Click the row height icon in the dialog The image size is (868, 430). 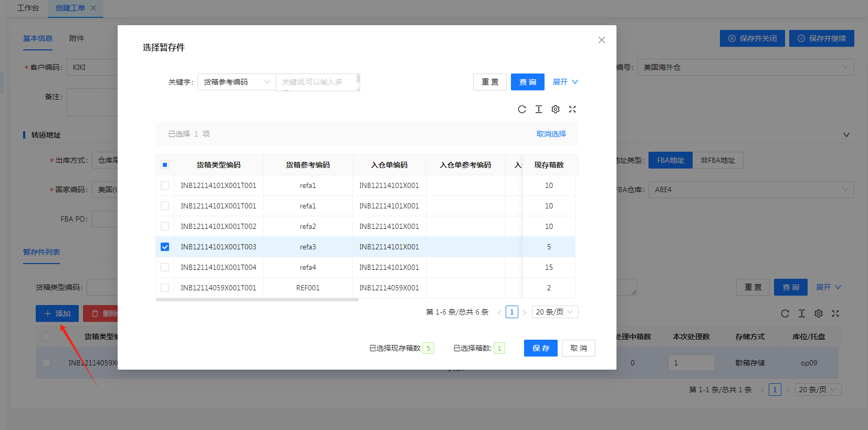coord(538,109)
